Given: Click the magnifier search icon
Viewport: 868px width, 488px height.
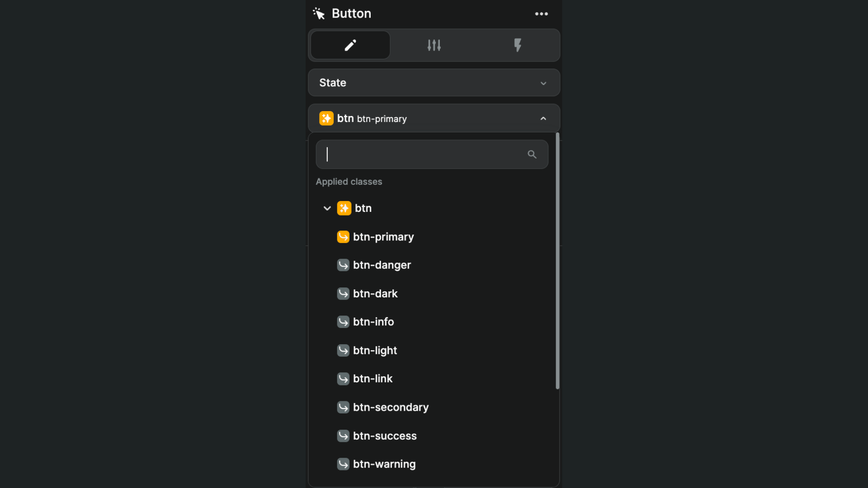Looking at the screenshot, I should pyautogui.click(x=532, y=155).
